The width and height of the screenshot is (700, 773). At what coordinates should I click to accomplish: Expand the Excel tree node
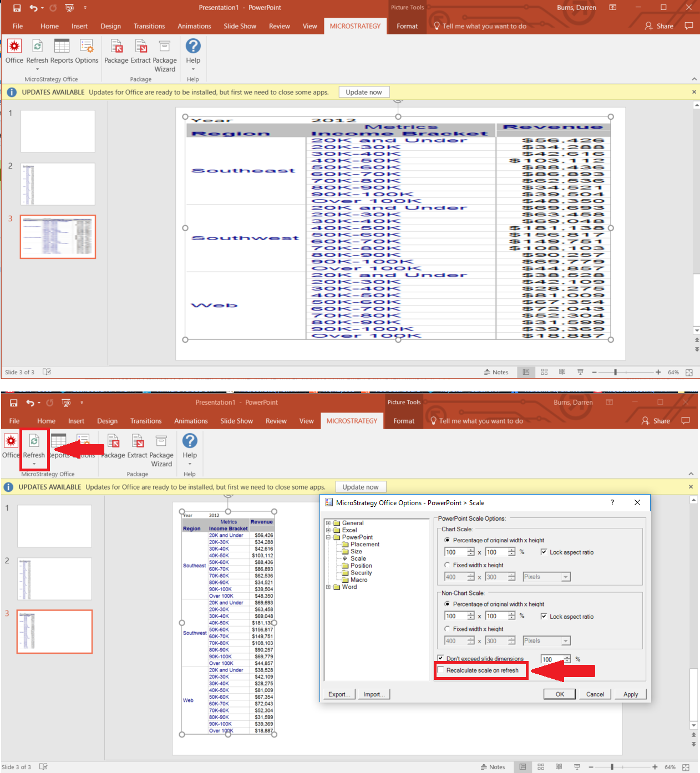coord(327,530)
